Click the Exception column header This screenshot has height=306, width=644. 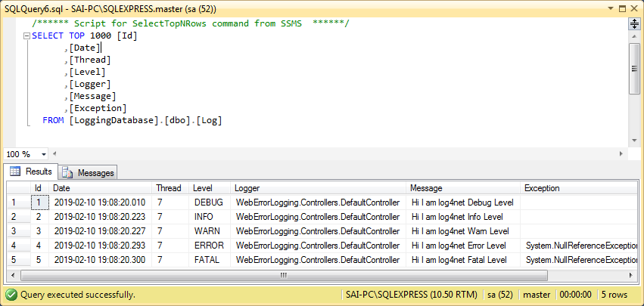(x=580, y=188)
